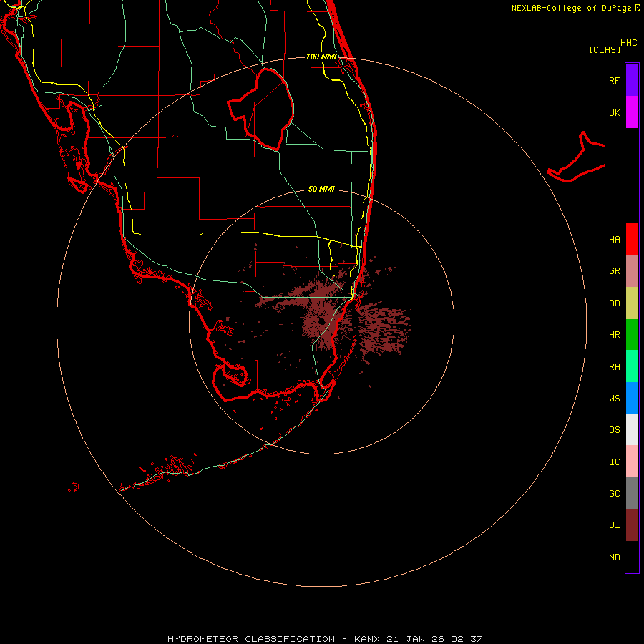Click the HA legend label

pos(614,240)
